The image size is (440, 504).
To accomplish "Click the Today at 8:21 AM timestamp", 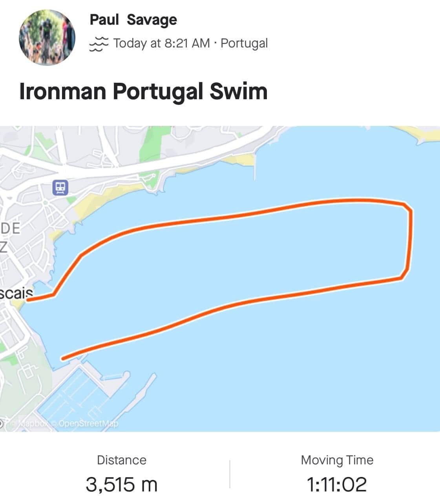I will (x=162, y=43).
